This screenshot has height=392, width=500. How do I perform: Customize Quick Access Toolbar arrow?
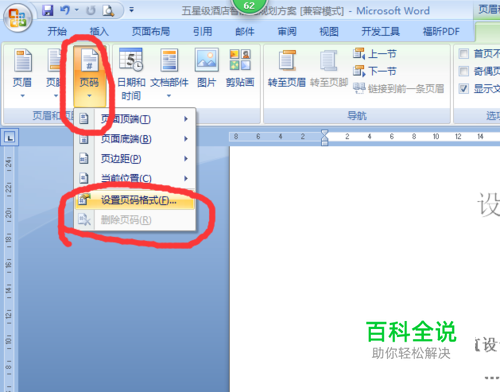(132, 10)
